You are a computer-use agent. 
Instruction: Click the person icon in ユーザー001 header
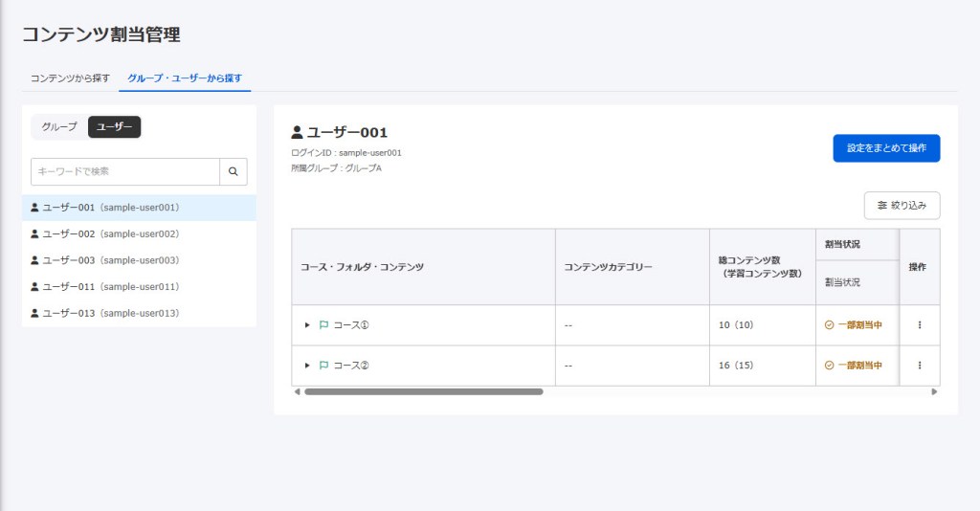pos(297,132)
